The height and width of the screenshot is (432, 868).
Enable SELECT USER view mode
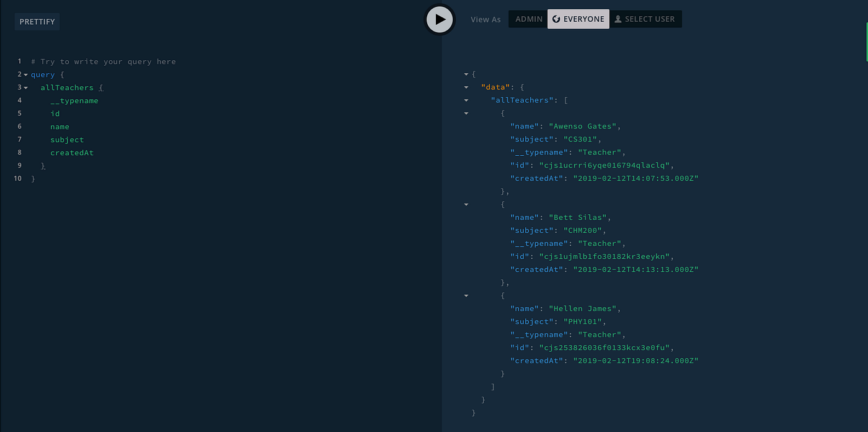point(646,19)
